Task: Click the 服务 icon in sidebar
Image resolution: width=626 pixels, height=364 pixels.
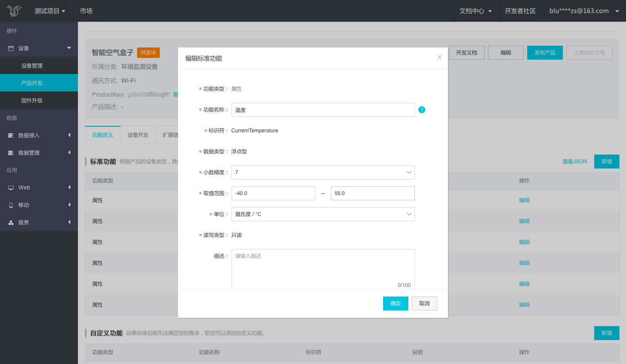Action: click(x=11, y=222)
